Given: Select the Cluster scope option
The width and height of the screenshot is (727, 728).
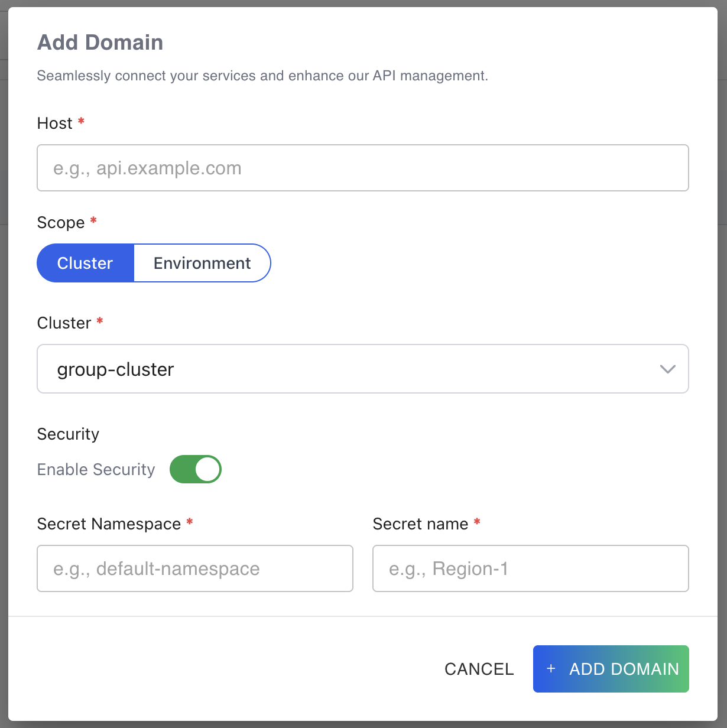Looking at the screenshot, I should [85, 263].
